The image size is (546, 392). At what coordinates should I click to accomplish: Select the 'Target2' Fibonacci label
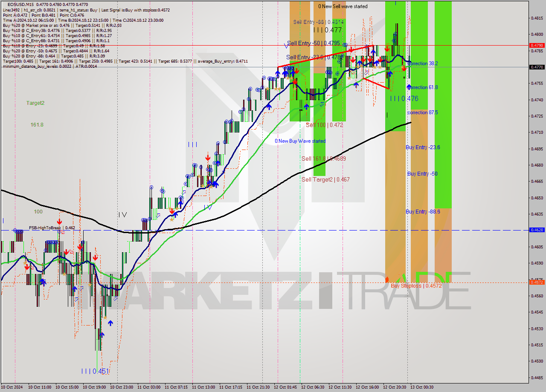pyautogui.click(x=35, y=103)
